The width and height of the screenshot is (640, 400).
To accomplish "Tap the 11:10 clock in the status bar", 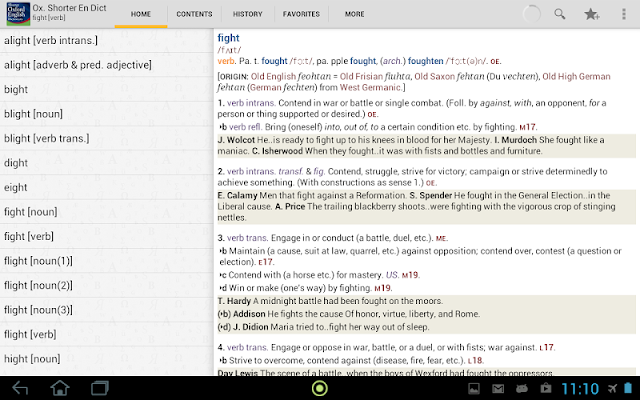I will (x=580, y=389).
